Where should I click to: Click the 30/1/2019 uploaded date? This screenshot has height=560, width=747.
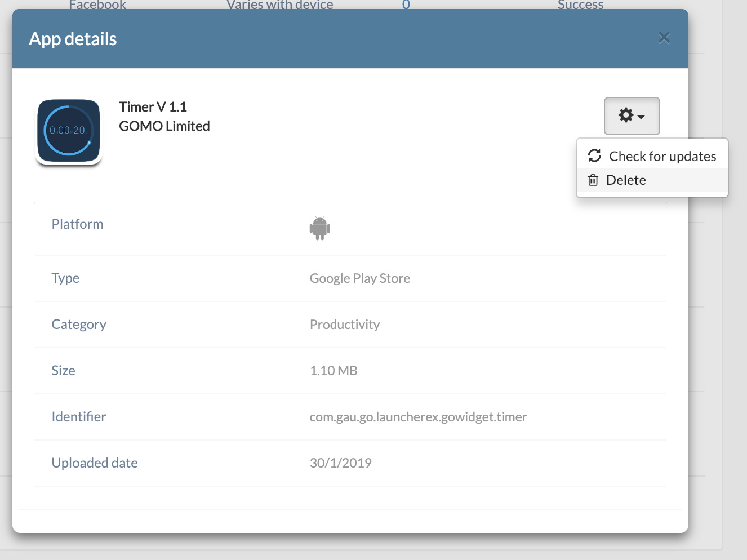pyautogui.click(x=341, y=463)
